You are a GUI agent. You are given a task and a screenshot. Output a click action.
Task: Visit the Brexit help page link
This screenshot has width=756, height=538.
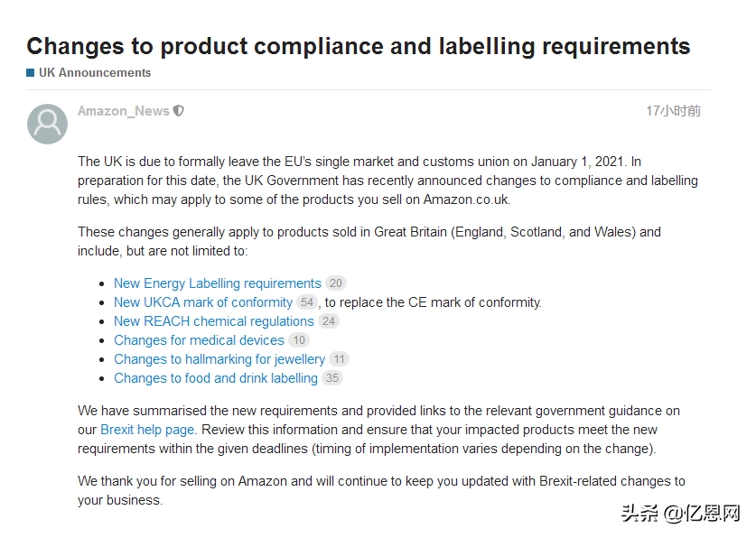point(147,430)
